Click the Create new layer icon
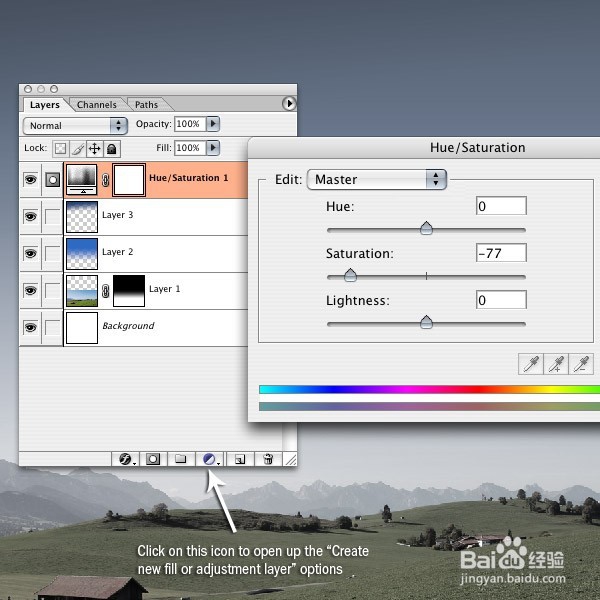Viewport: 600px width, 600px height. (x=240, y=459)
